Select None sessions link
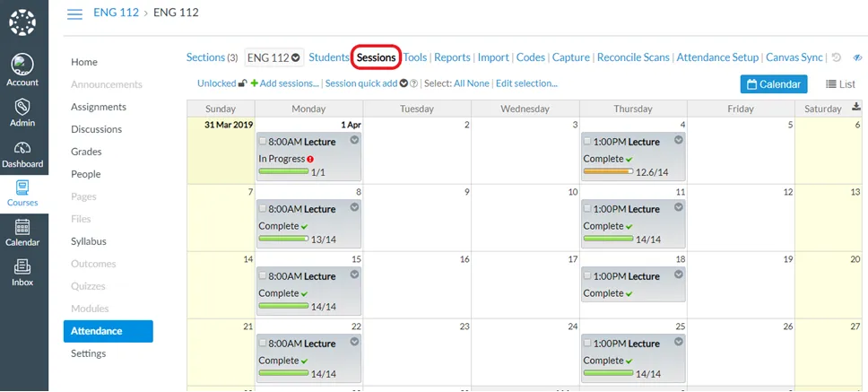The image size is (868, 392). click(x=478, y=83)
